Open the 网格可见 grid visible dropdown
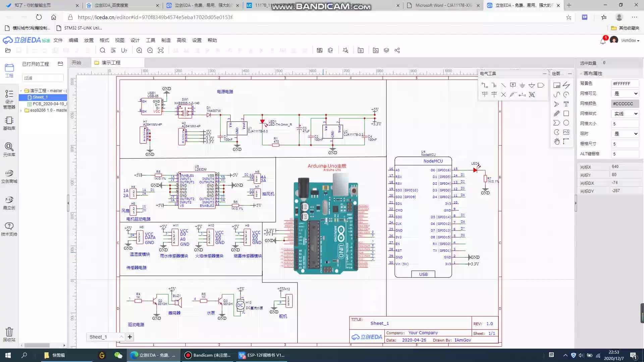This screenshot has width=644, height=362. coord(625,94)
